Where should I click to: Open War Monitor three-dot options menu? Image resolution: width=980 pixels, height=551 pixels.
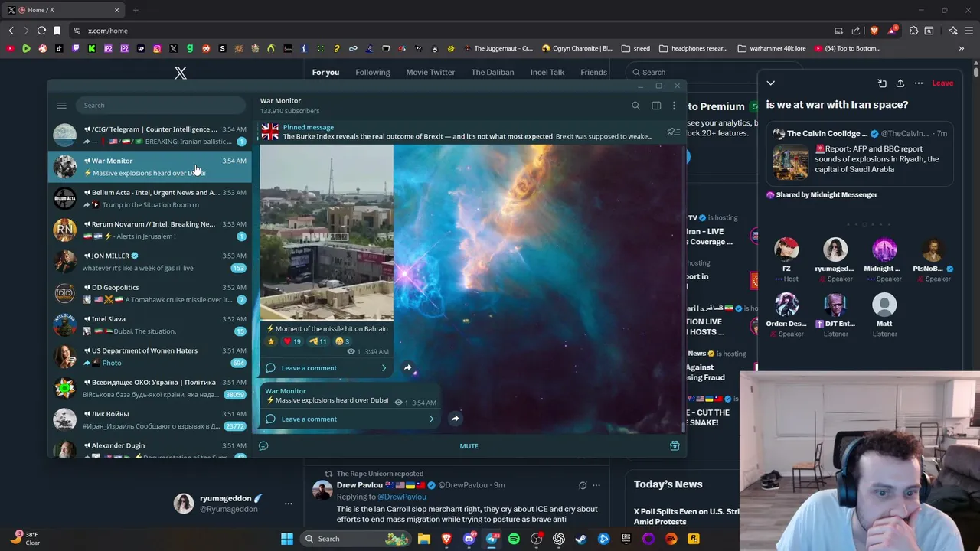click(674, 106)
